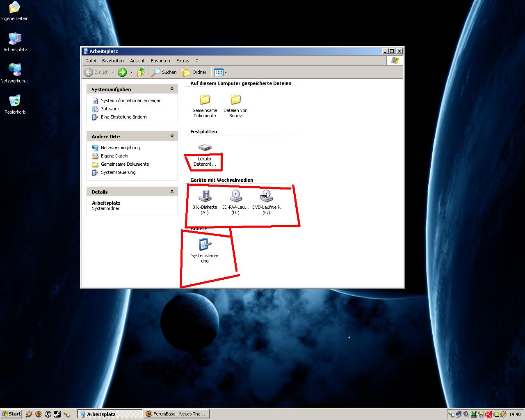Click the Netzwerkumgebung desktop icon
The image size is (525, 420).
pos(15,73)
